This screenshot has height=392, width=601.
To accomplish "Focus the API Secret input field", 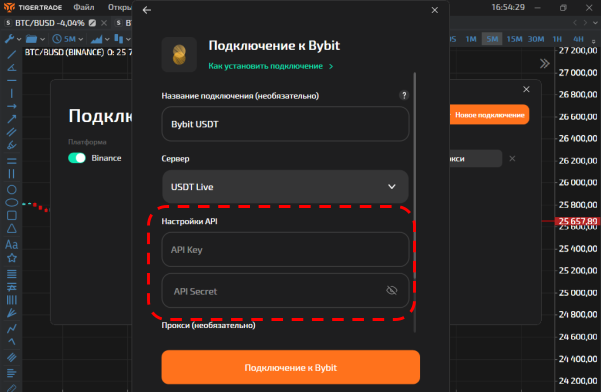I will [285, 291].
